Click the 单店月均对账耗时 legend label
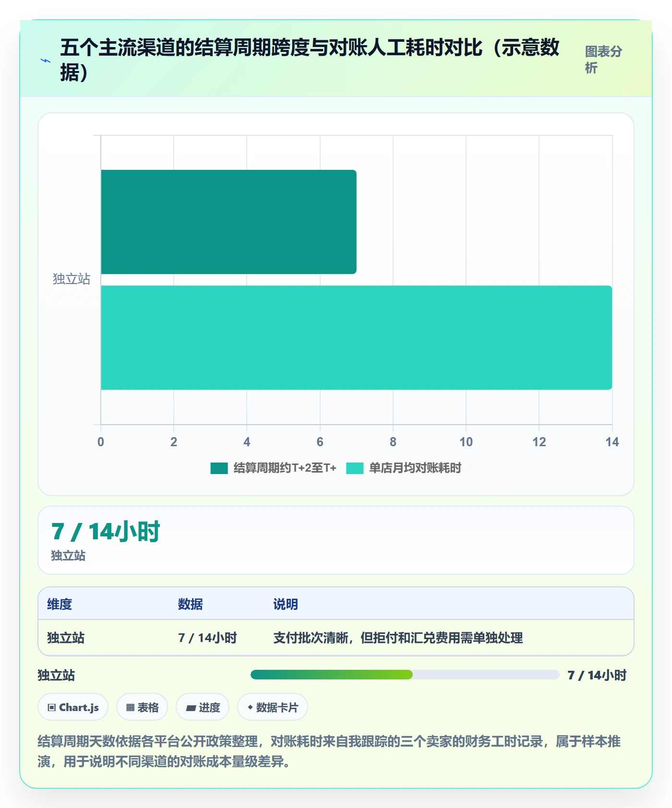Viewport: 672px width, 808px height. [x=415, y=468]
